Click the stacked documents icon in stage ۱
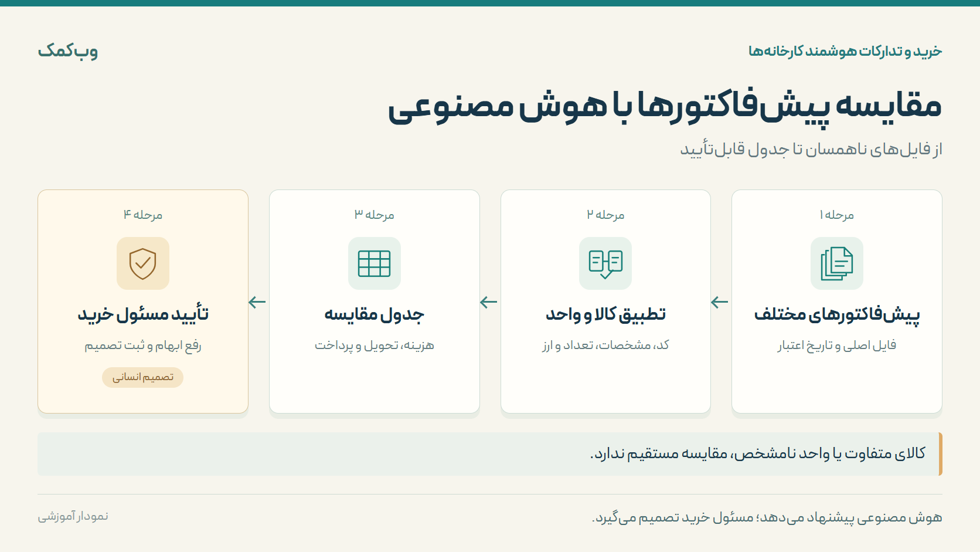This screenshot has width=980, height=552. click(x=836, y=263)
